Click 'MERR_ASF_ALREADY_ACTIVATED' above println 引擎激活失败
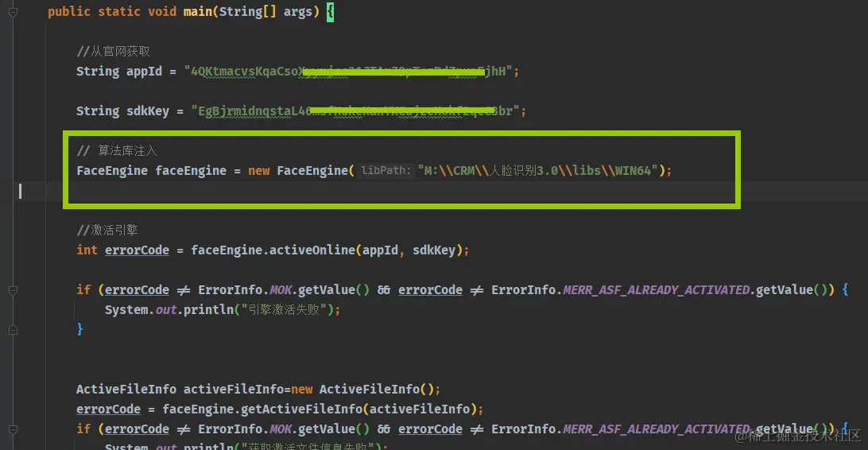Screen dimensions: 868x450 [x=656, y=290]
